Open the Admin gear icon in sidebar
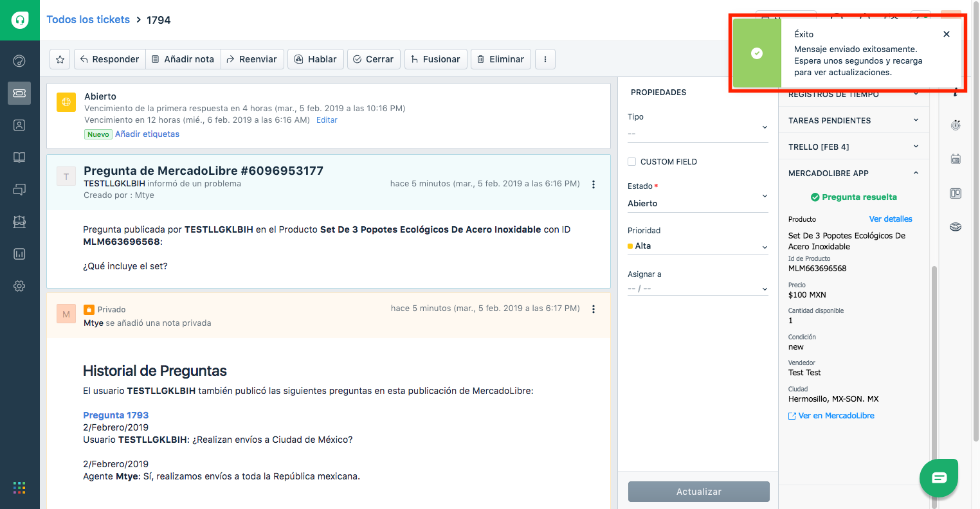Image resolution: width=980 pixels, height=509 pixels. [x=19, y=286]
